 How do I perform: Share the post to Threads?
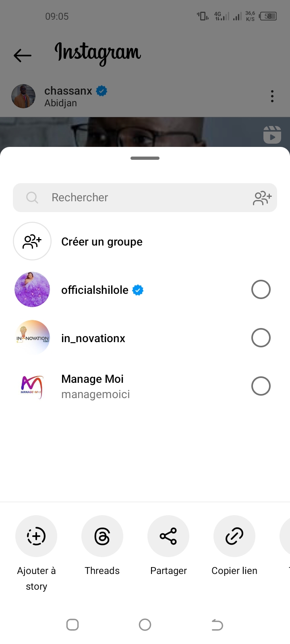pyautogui.click(x=102, y=536)
